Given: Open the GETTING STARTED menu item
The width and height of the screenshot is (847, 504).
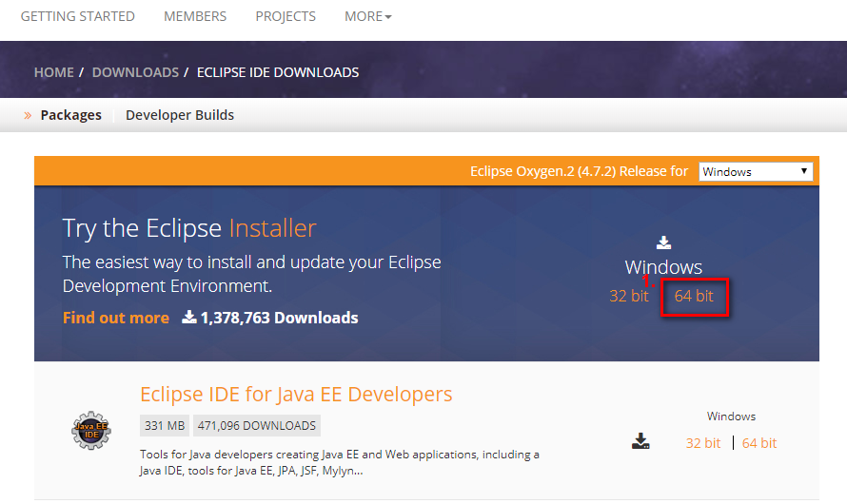Looking at the screenshot, I should (78, 16).
